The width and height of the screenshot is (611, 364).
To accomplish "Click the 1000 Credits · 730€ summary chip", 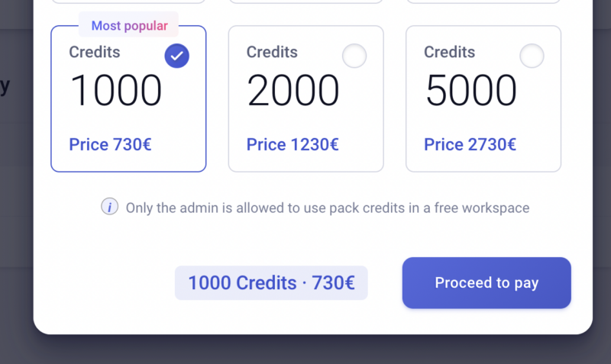I will [271, 283].
